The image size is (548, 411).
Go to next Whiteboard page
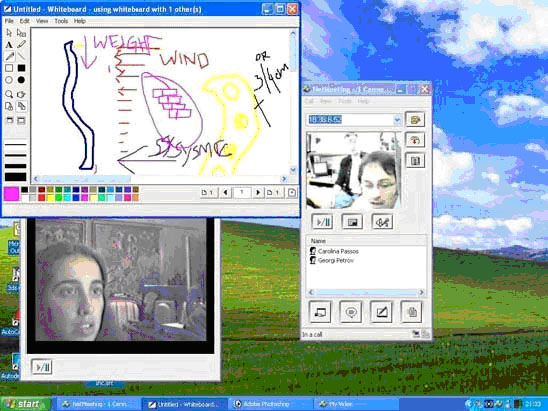click(258, 193)
